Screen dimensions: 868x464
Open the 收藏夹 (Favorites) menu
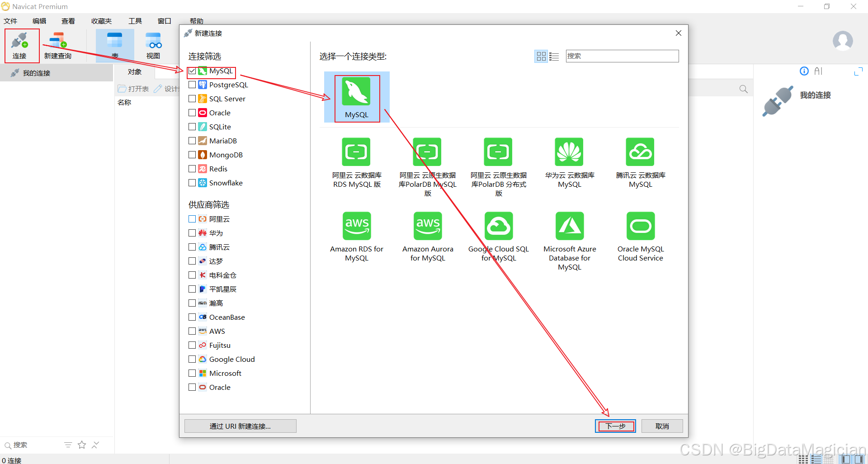coord(101,21)
